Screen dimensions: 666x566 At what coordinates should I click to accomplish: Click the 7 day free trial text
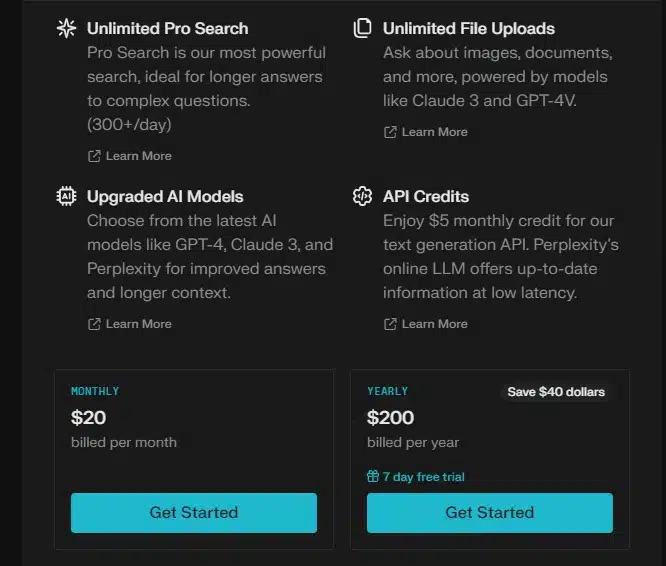423,477
